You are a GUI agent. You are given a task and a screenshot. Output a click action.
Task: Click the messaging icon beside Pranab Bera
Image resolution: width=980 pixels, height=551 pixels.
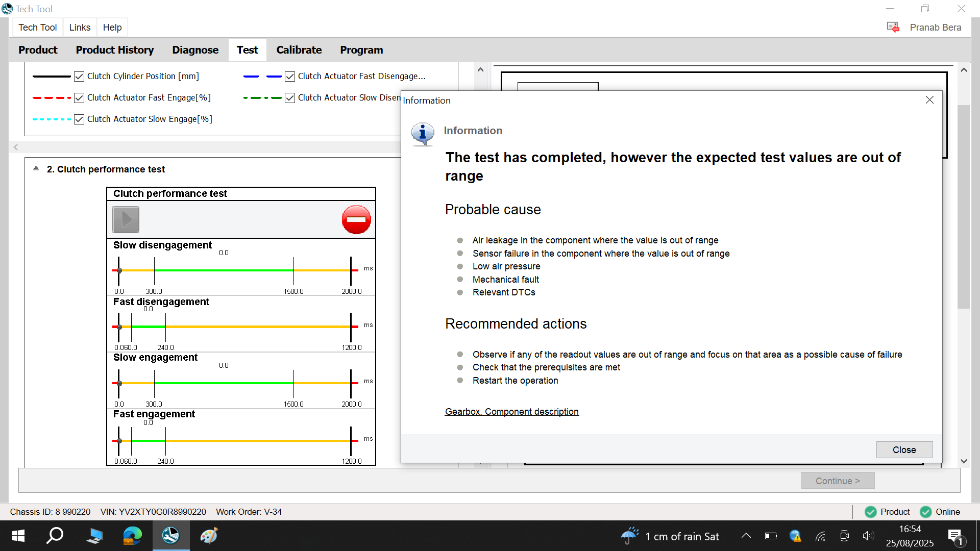893,27
